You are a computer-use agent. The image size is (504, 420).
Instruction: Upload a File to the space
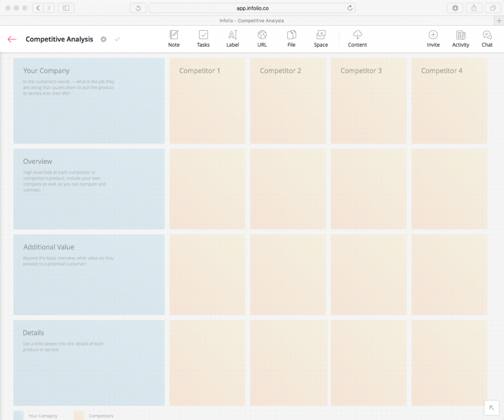point(291,39)
